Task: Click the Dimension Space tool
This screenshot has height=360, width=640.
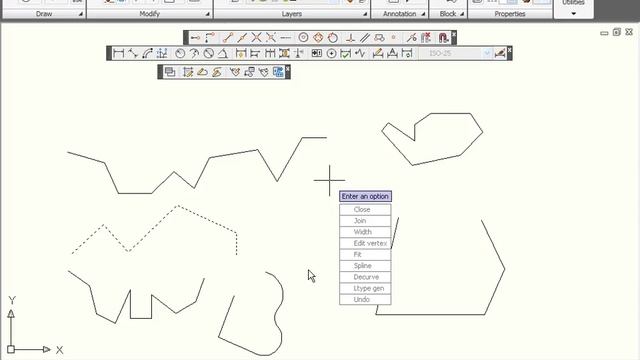Action: (284, 53)
